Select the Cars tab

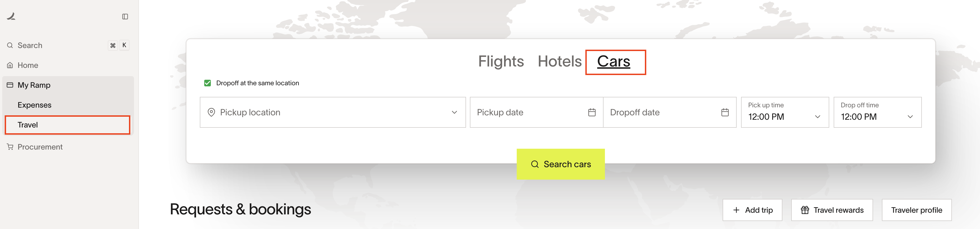coord(613,61)
